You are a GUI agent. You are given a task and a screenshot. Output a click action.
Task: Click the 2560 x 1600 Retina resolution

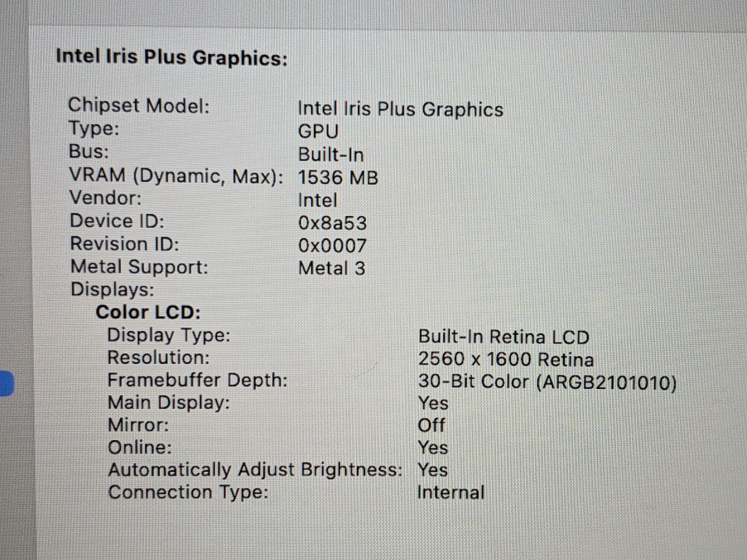506,359
